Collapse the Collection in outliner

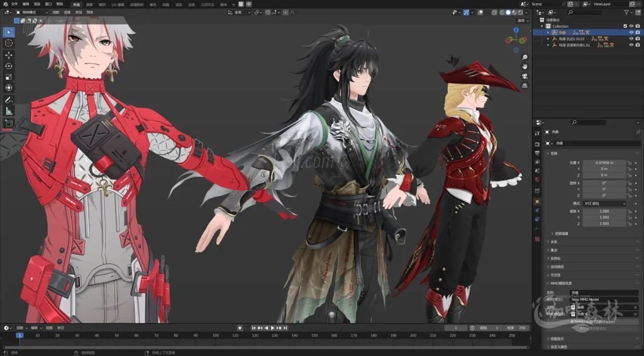pos(541,26)
